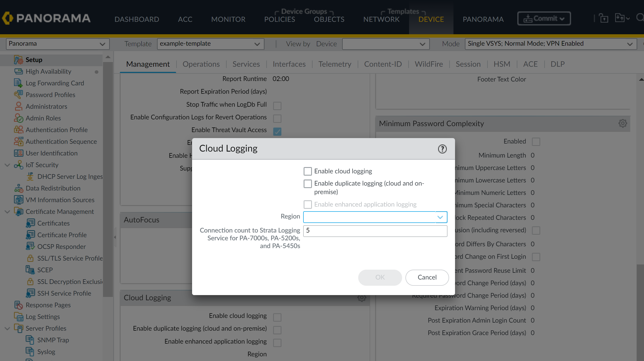Image resolution: width=644 pixels, height=361 pixels.
Task: Click the OCSP Responder icon
Action: (x=30, y=247)
